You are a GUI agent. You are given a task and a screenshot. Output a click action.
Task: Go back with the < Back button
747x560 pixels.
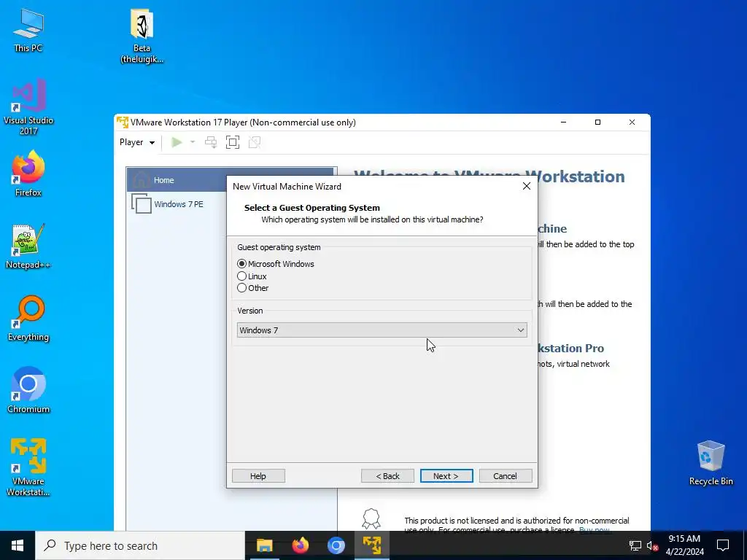point(387,475)
